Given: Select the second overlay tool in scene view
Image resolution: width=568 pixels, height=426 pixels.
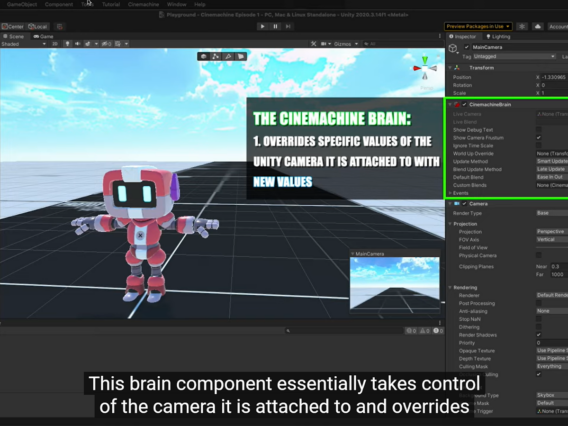Looking at the screenshot, I should [216, 57].
